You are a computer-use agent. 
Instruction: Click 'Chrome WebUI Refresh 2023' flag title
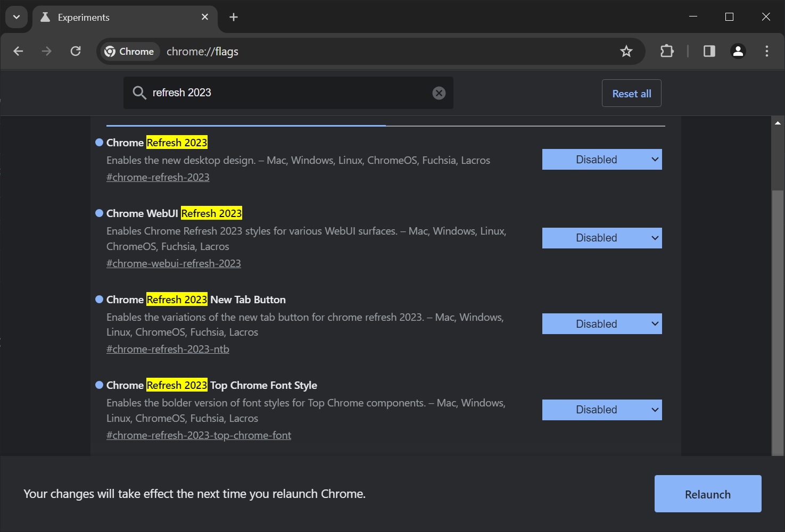point(174,213)
